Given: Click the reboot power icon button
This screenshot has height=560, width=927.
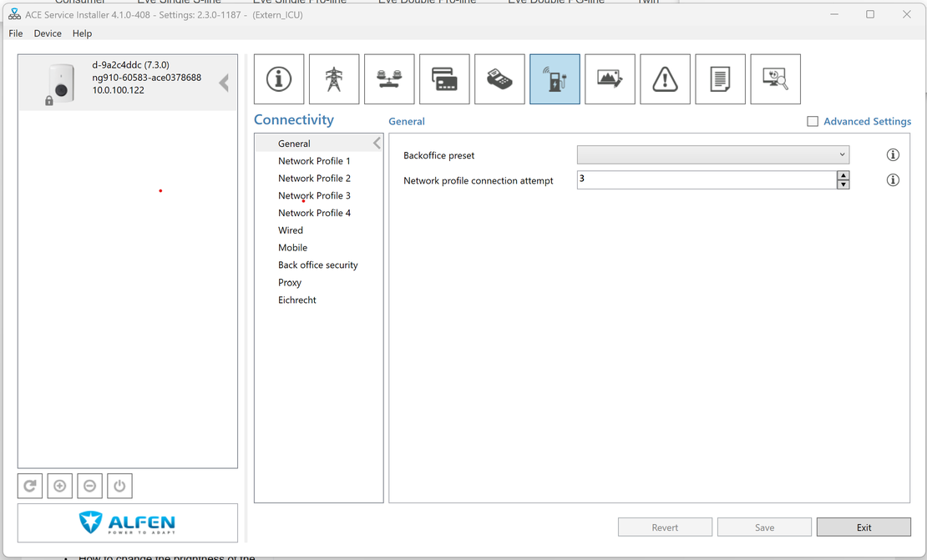Looking at the screenshot, I should pos(119,486).
